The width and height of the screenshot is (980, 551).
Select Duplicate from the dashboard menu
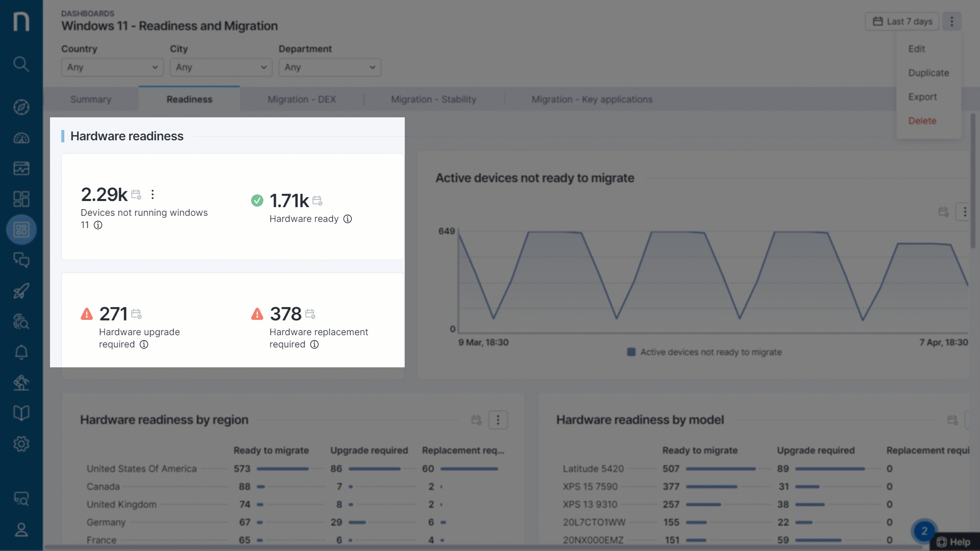tap(928, 73)
